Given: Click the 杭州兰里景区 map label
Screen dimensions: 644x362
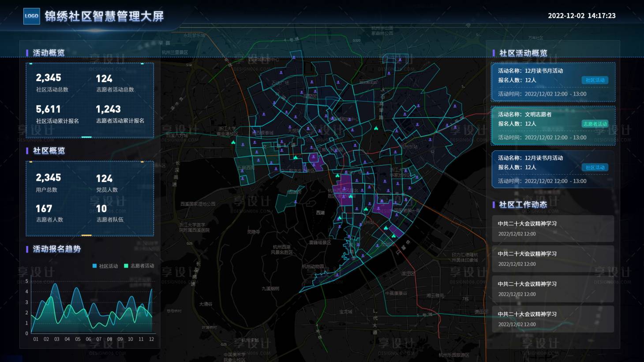Looking at the screenshot, I should 175,52.
